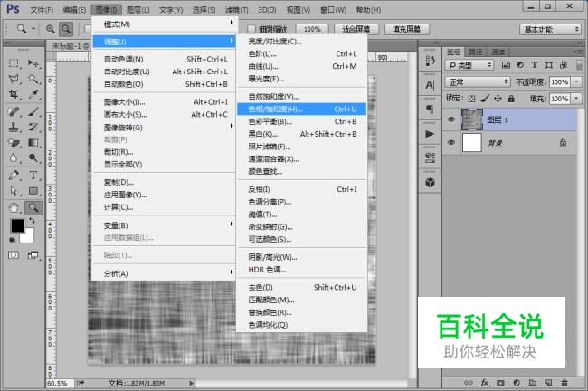Select the Eyedropper tool

[x=33, y=94]
